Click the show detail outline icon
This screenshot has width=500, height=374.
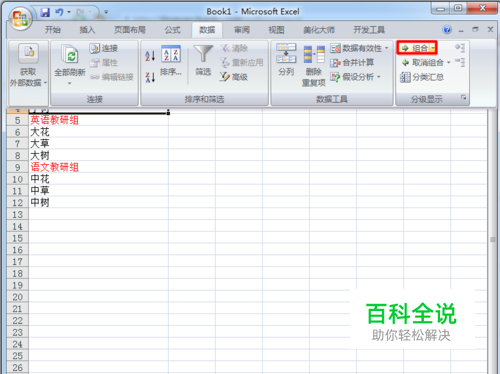[x=460, y=48]
